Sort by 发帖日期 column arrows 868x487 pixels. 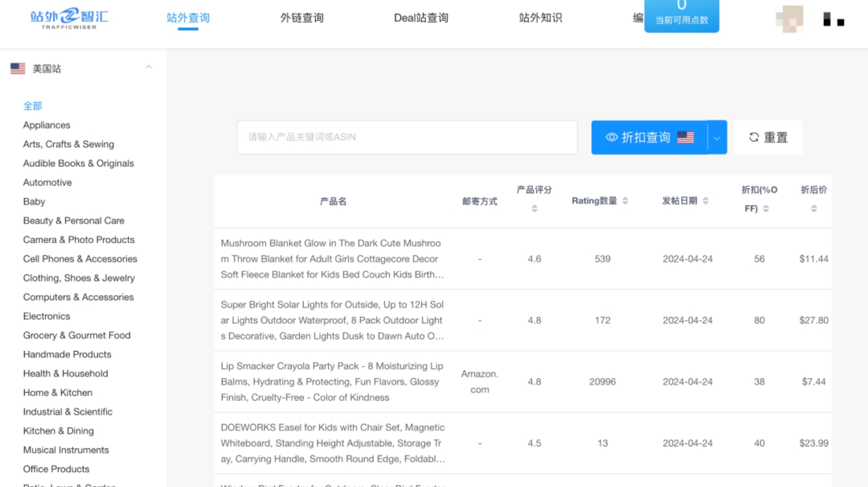[705, 201]
